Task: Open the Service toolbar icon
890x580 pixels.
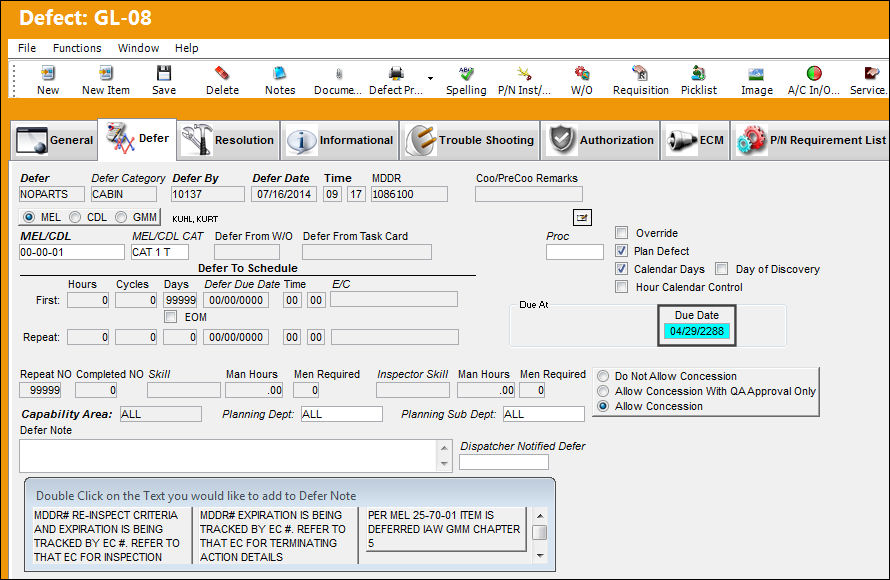Action: [871, 73]
